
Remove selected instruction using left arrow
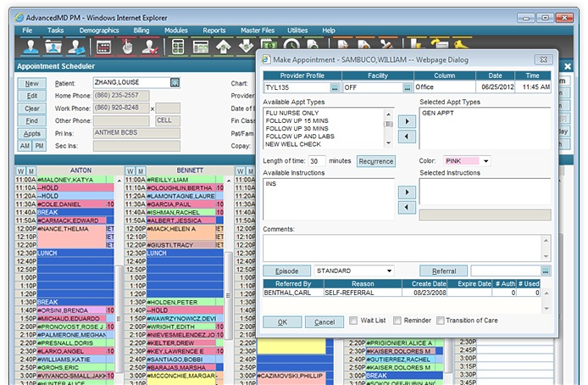click(x=407, y=207)
